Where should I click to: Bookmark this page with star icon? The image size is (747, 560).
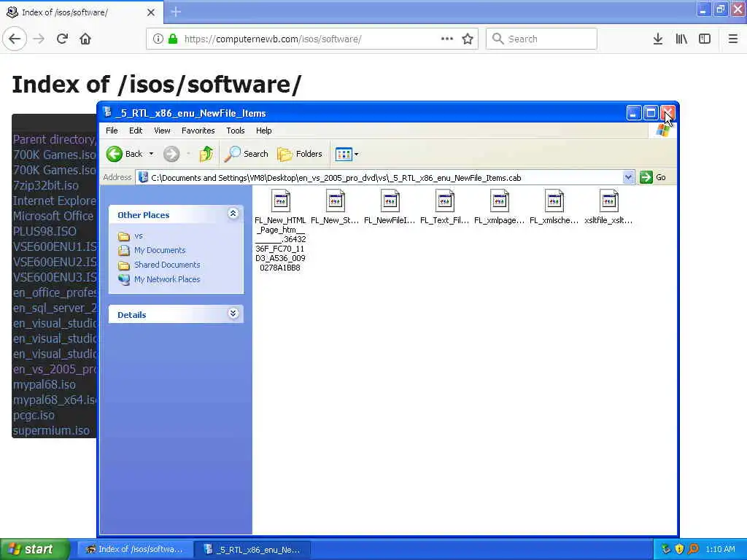[468, 39]
